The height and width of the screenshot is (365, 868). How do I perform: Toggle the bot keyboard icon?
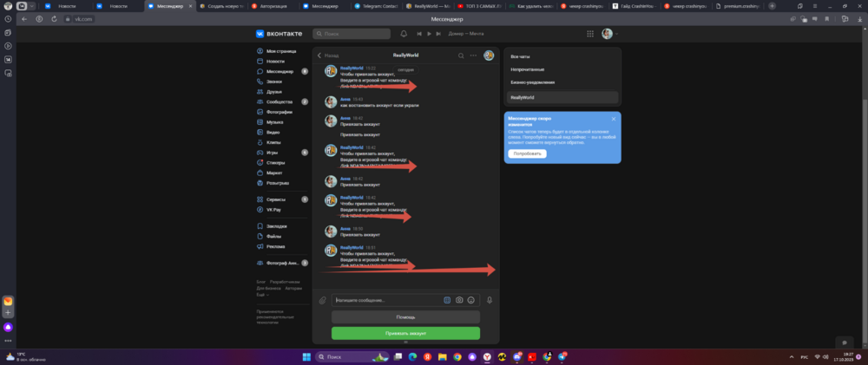(x=447, y=300)
